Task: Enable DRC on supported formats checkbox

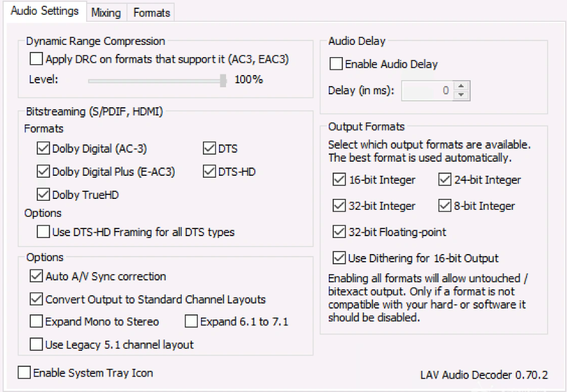Action: [37, 60]
